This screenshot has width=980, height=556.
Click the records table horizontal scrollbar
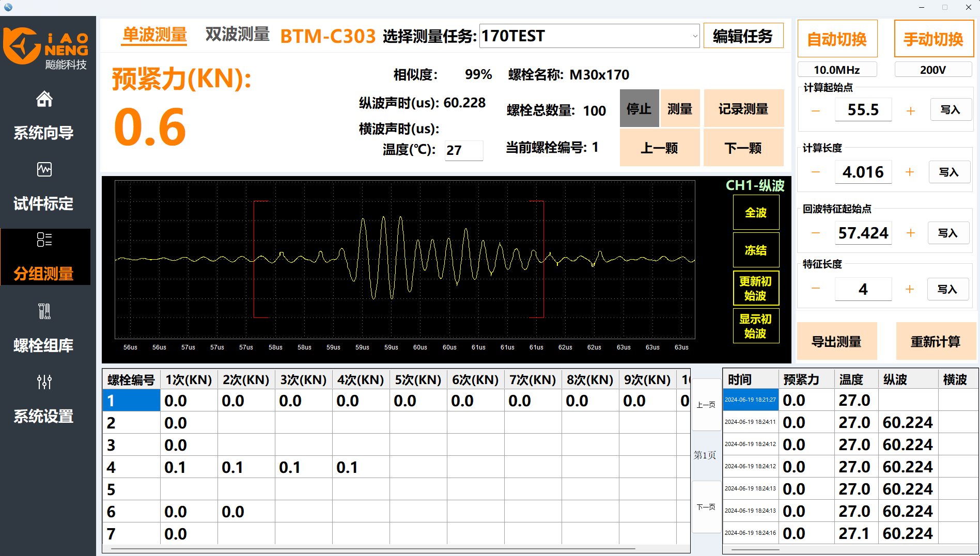point(754,549)
